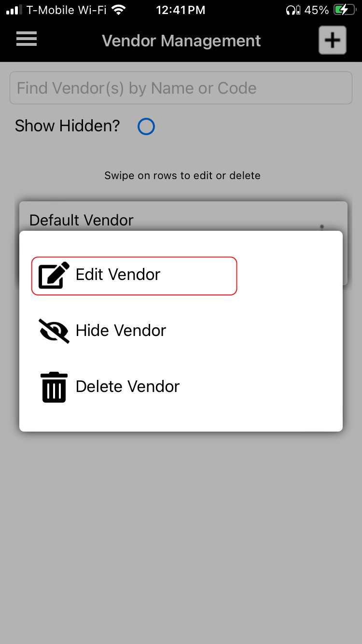Screen dimensions: 362x644
Task: Tap the plus icon to add vendor
Action: 332,40
